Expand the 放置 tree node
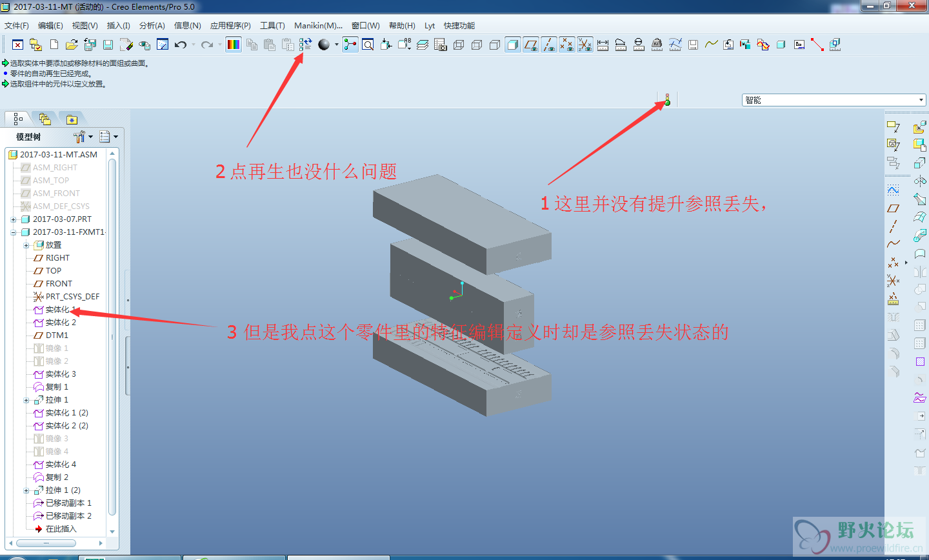 click(26, 245)
